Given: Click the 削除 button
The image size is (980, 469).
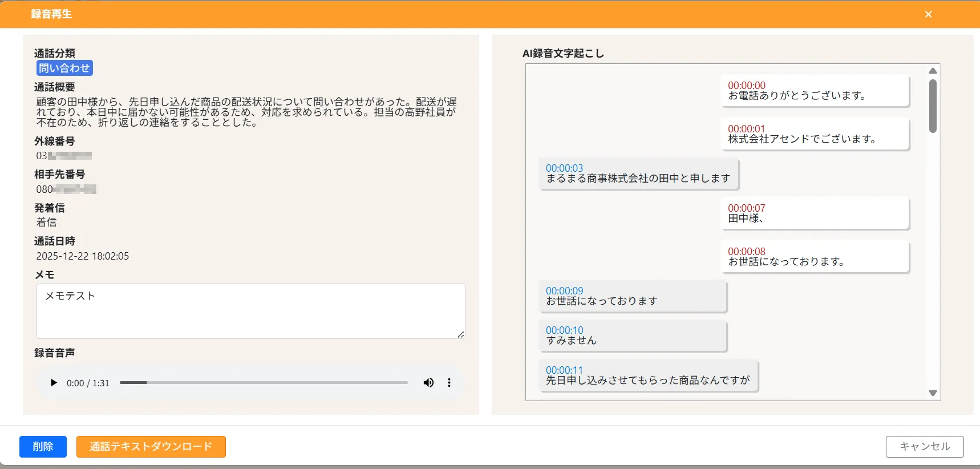Looking at the screenshot, I should pyautogui.click(x=43, y=447).
